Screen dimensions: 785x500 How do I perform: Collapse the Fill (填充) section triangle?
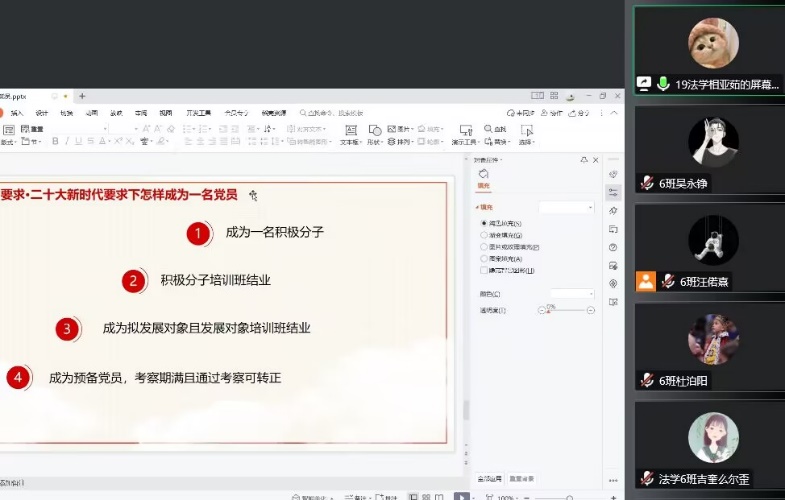477,207
